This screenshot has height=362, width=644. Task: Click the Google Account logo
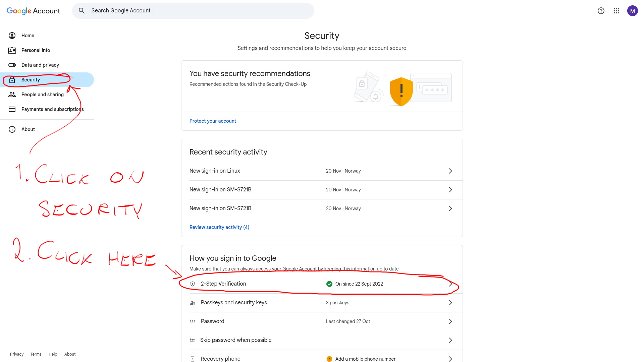pyautogui.click(x=33, y=11)
